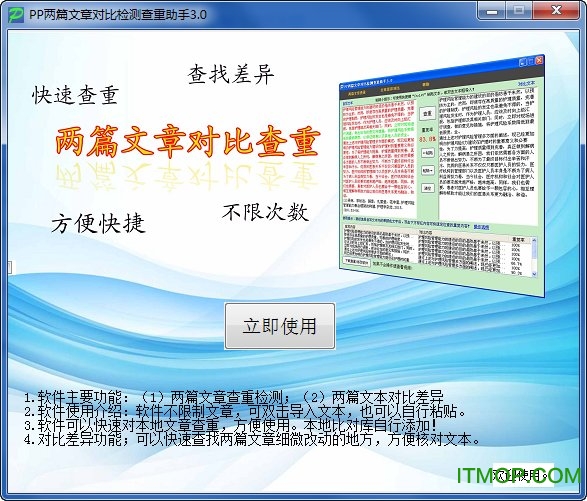
Task: Click line 4 about 对比差异功能
Action: tap(252, 439)
